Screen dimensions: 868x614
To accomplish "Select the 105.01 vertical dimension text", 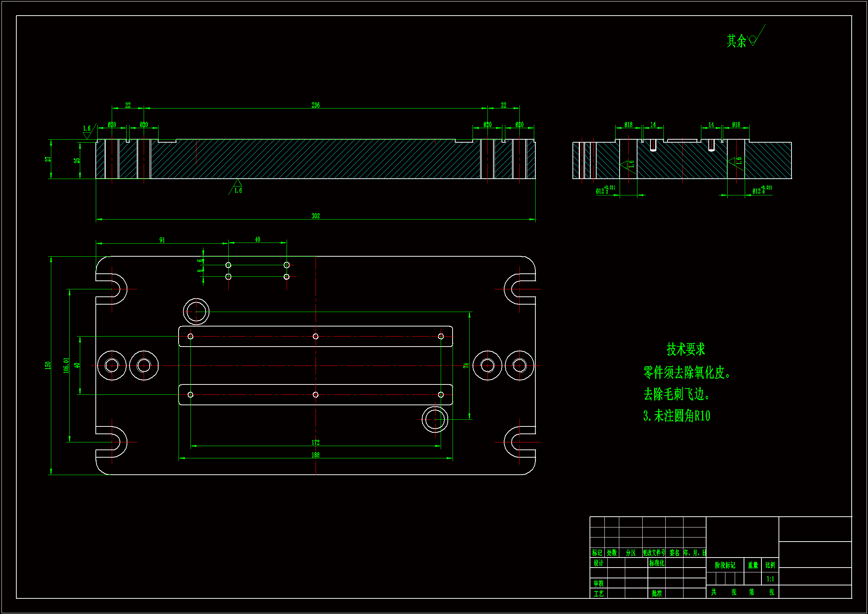I will (x=66, y=366).
